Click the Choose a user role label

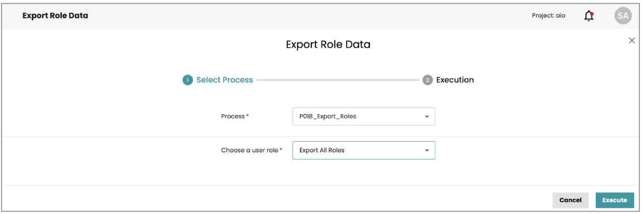tap(250, 150)
